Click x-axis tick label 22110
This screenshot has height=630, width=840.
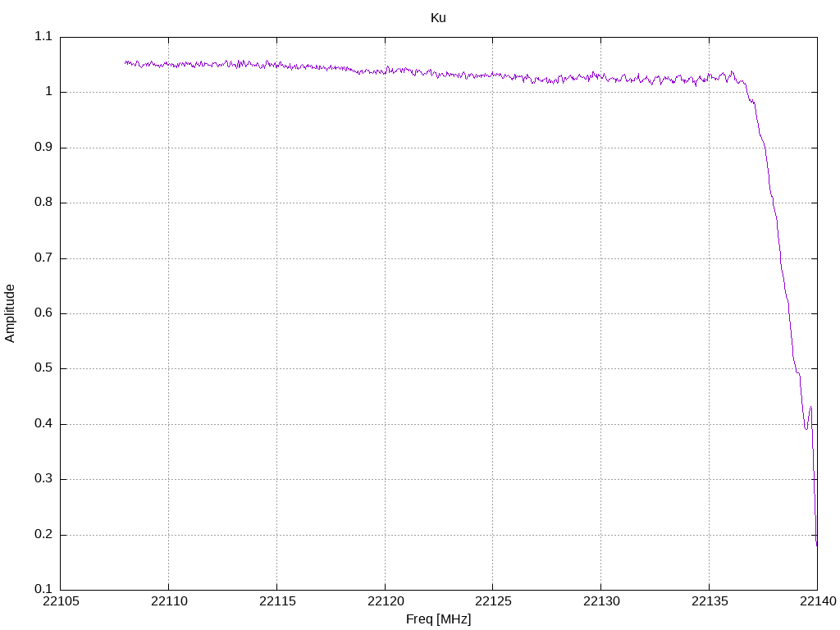[x=169, y=601]
